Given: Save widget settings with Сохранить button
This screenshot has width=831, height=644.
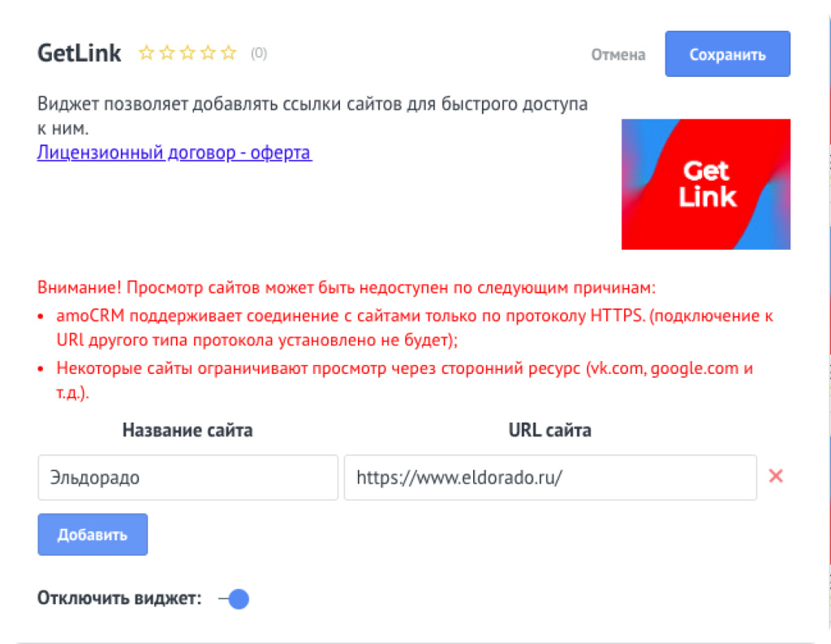Looking at the screenshot, I should click(728, 54).
